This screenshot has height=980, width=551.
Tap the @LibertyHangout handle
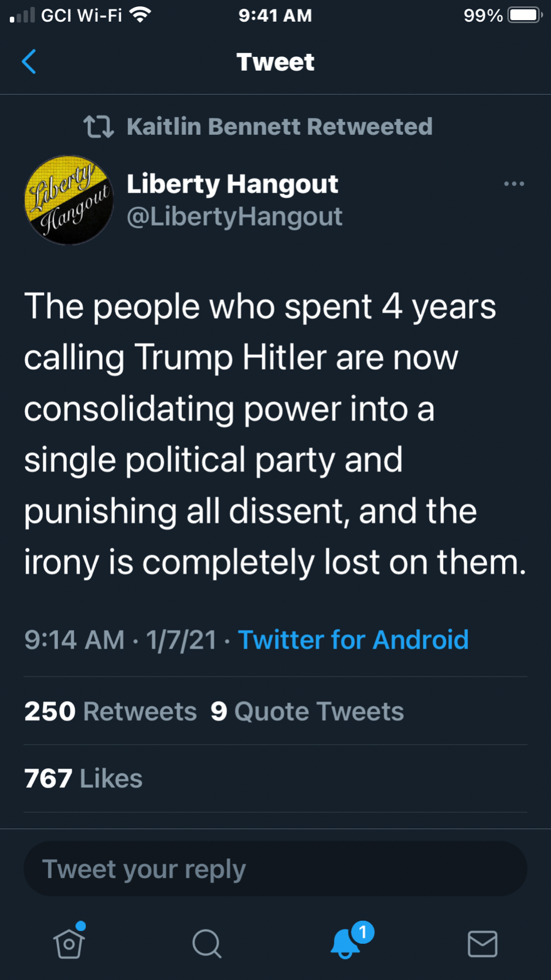tap(234, 216)
